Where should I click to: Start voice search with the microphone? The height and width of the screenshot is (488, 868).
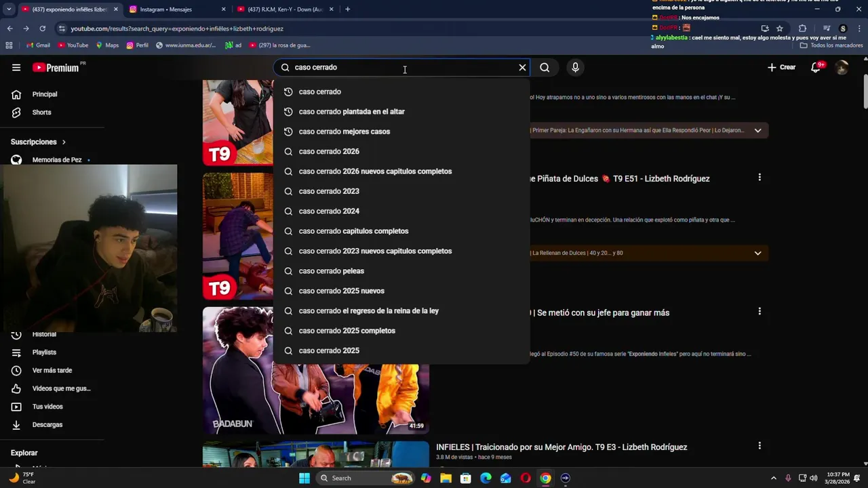(x=575, y=68)
